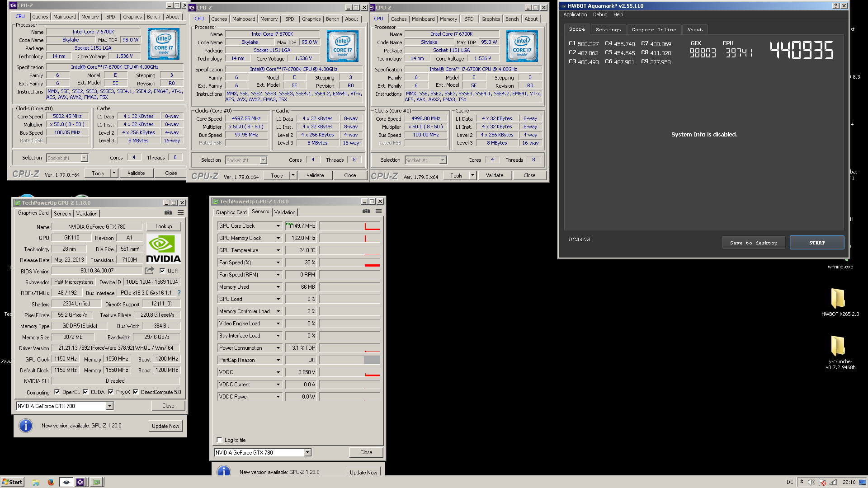Open the Debug menu in HWBOT Aquamark

[600, 14]
